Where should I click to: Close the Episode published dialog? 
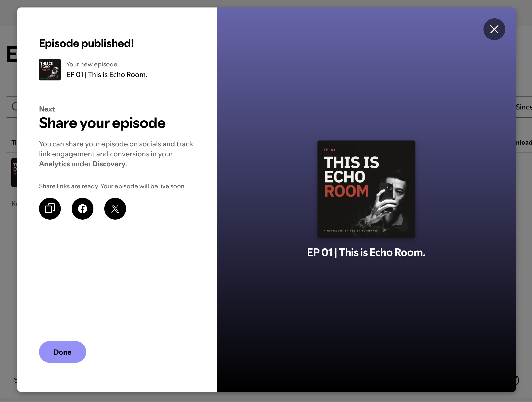click(x=494, y=29)
